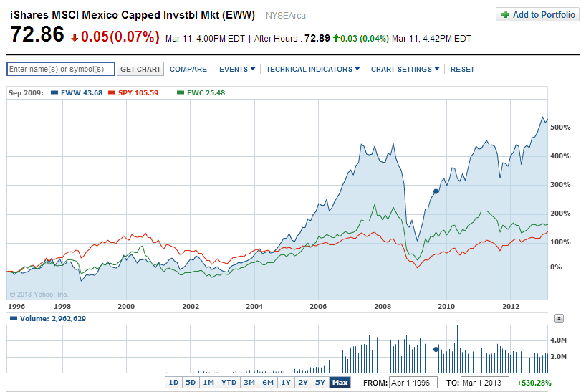Switch to the YTD range
Viewport: 586px width, 392px height.
point(229,382)
